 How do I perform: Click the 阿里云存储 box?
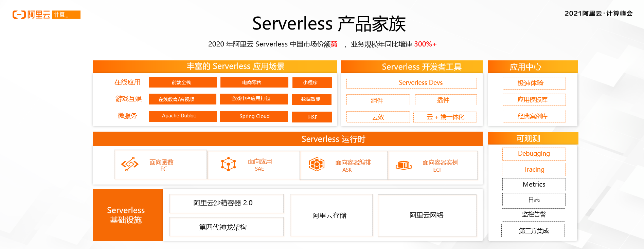tap(331, 215)
